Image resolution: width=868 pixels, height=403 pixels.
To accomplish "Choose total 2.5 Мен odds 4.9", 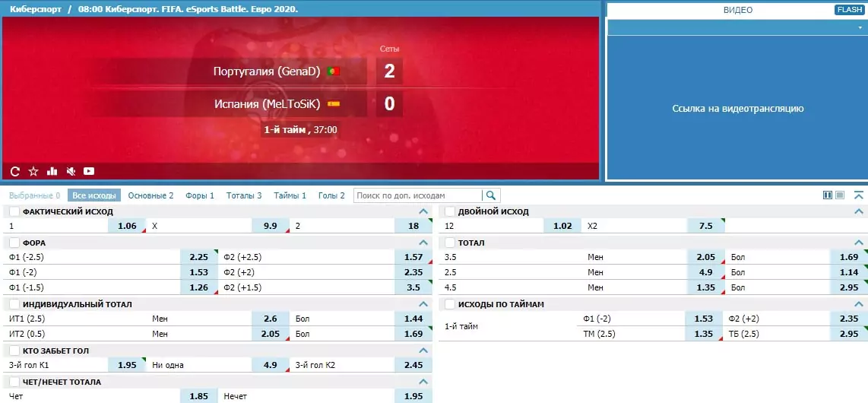I will click(x=706, y=272).
